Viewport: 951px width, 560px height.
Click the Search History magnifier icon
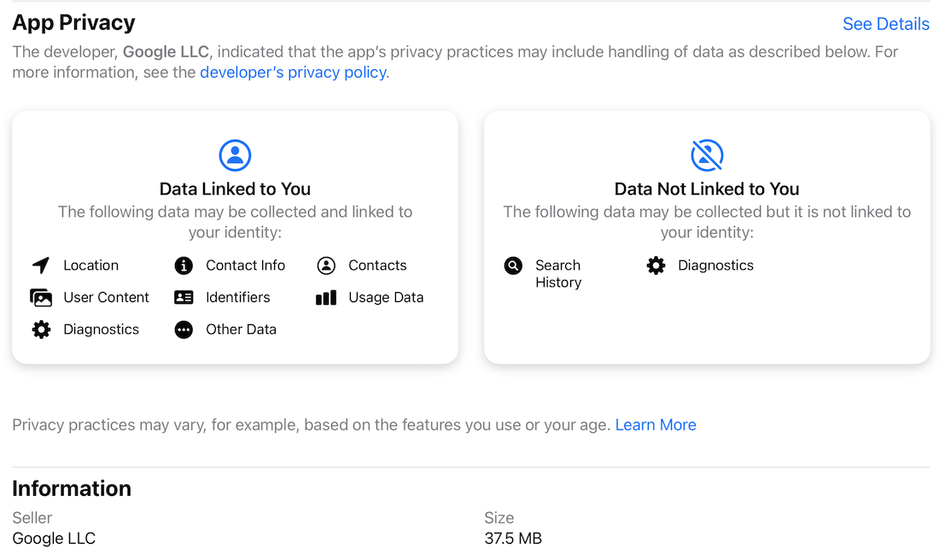pos(513,265)
